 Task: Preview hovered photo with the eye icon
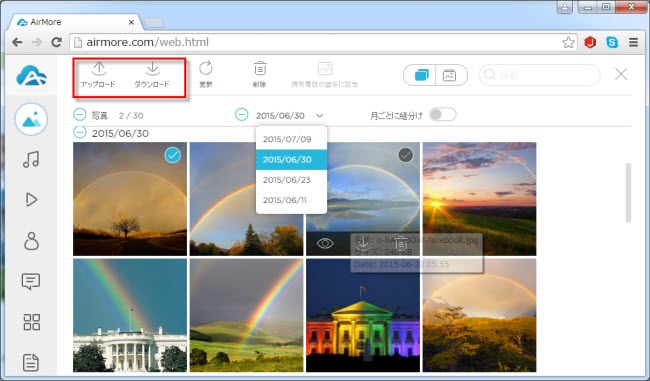coord(325,243)
